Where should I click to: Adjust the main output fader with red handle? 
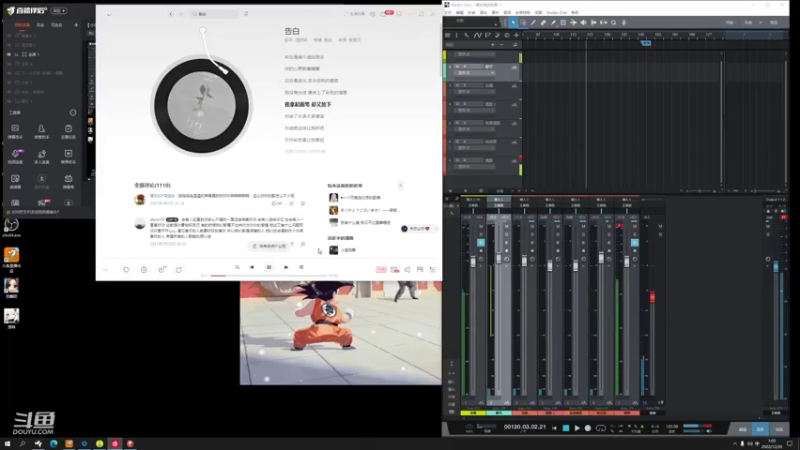[x=652, y=297]
